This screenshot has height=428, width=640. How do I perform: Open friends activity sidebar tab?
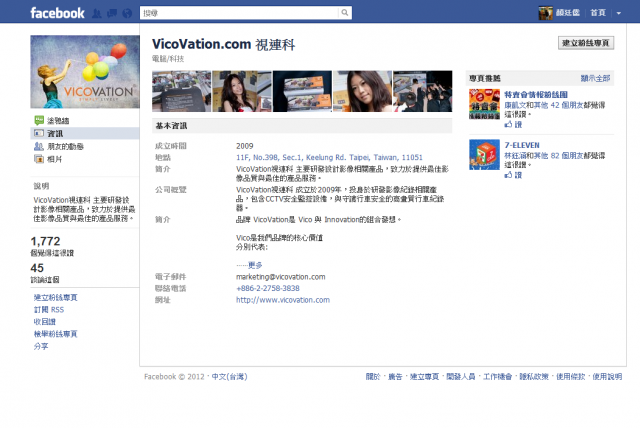click(85, 146)
